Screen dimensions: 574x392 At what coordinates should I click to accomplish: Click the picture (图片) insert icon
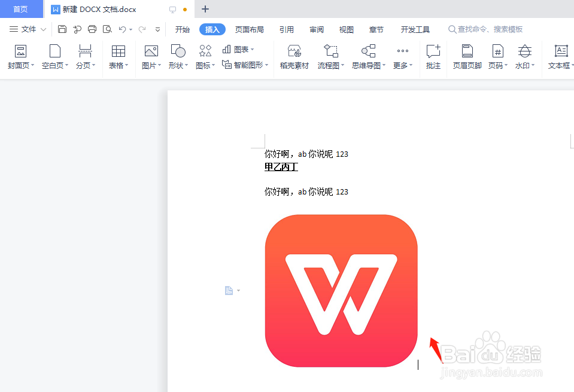click(x=151, y=51)
